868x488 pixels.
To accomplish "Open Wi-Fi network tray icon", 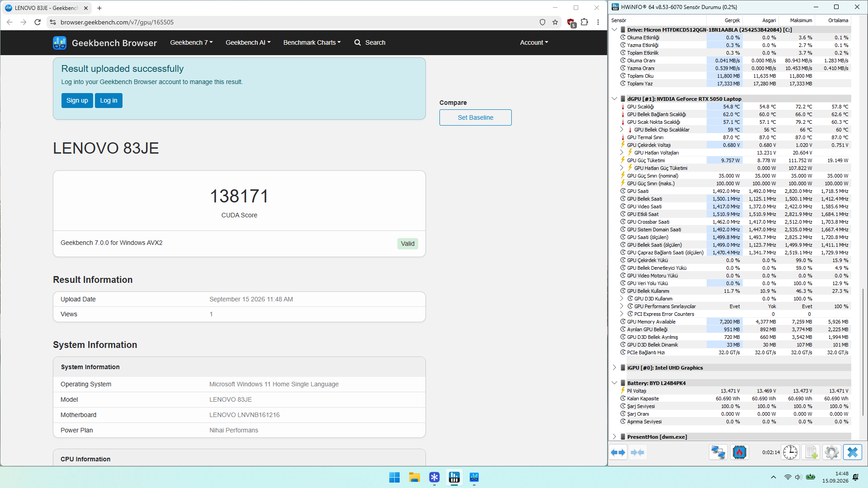I will point(788,477).
